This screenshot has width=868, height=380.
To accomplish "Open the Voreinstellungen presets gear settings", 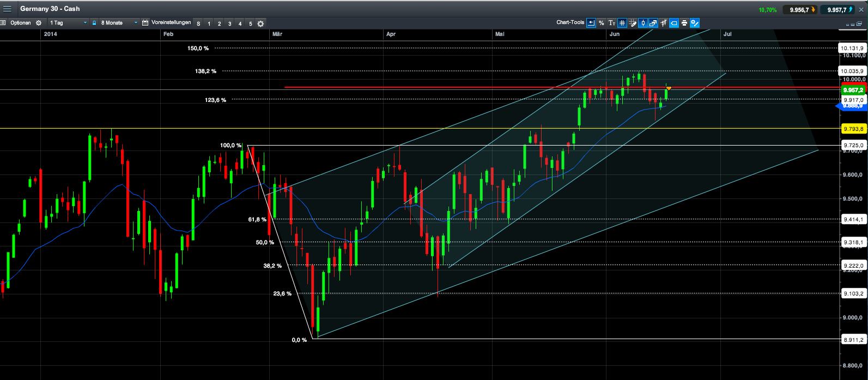I will click(260, 23).
